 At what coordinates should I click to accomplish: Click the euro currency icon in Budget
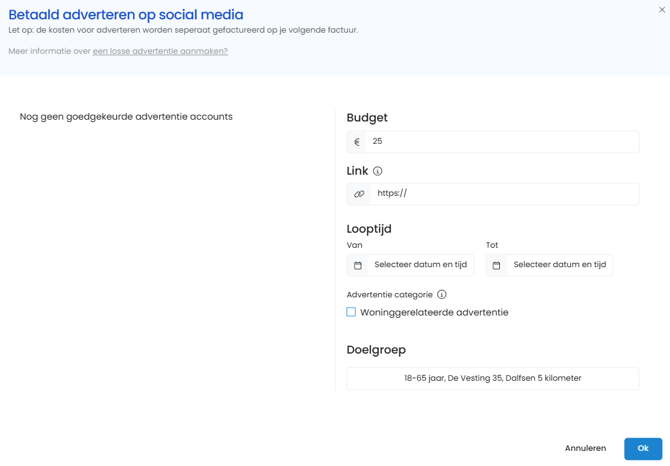(x=357, y=142)
